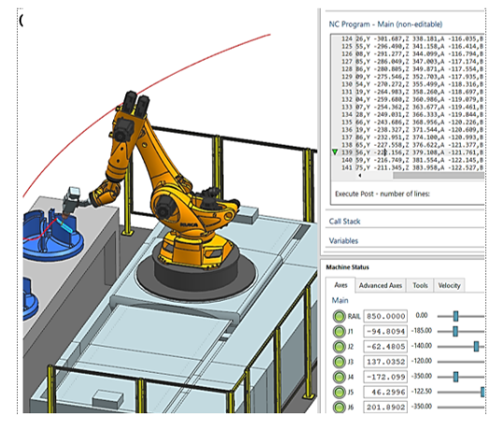Expand the Call Stack section
504x431 pixels.
point(344,222)
